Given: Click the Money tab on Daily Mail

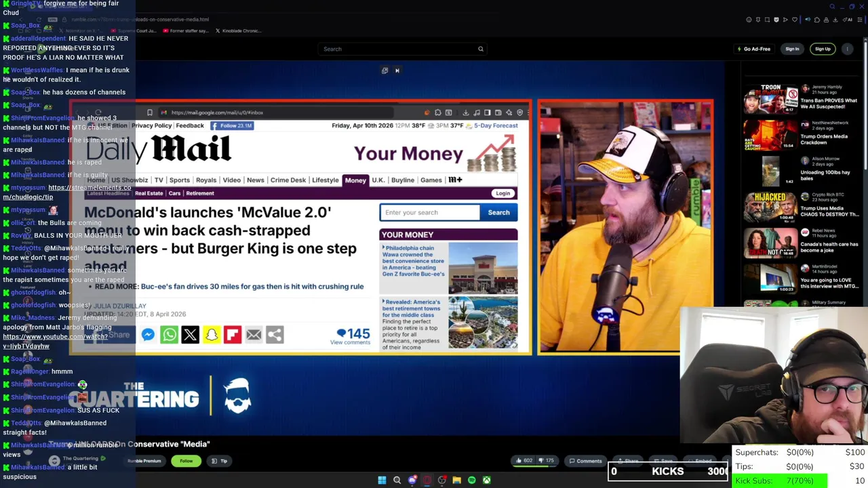Looking at the screenshot, I should pyautogui.click(x=355, y=180).
